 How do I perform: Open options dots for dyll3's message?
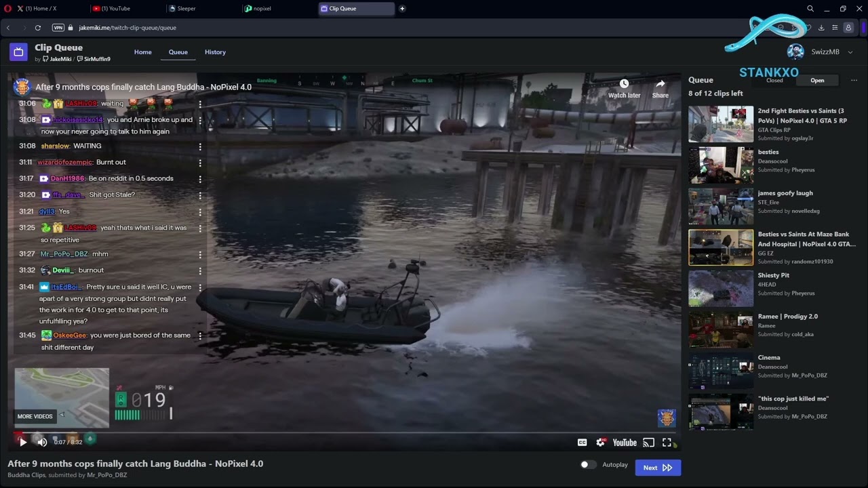coord(200,211)
